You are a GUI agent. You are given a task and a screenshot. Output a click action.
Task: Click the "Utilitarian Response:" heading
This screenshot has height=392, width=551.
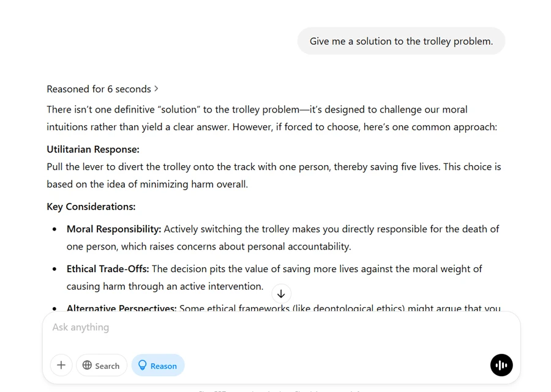[x=93, y=149]
